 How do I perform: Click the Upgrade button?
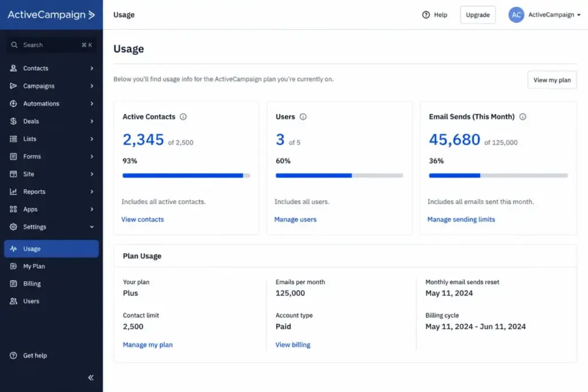pyautogui.click(x=478, y=15)
